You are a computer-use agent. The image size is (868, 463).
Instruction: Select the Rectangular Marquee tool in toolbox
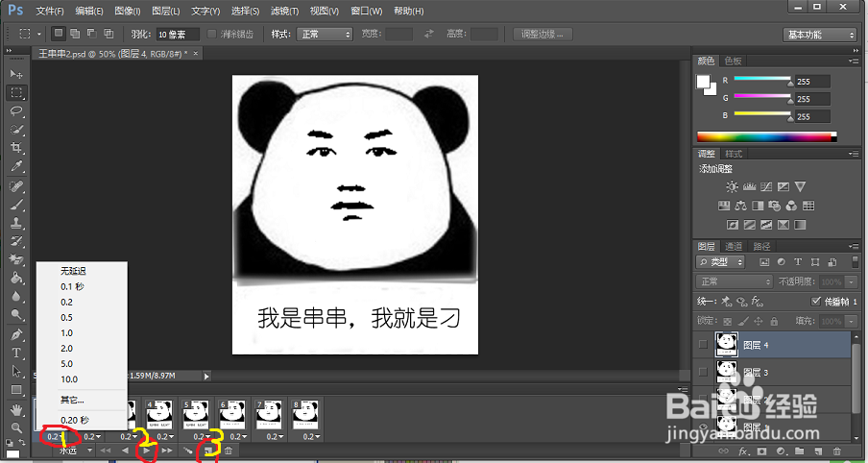tap(16, 92)
